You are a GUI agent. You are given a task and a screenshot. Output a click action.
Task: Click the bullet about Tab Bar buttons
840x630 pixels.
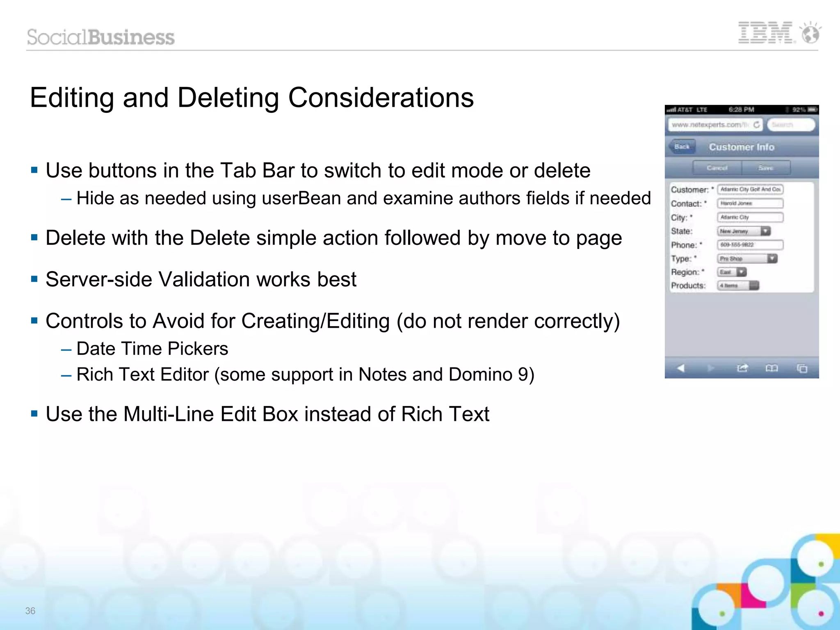point(318,170)
